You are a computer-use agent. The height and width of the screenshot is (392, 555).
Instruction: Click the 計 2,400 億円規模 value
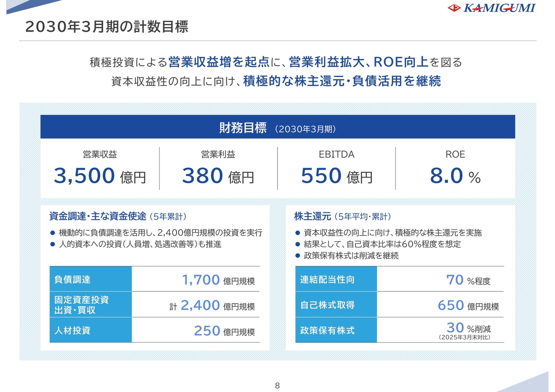[x=212, y=306]
